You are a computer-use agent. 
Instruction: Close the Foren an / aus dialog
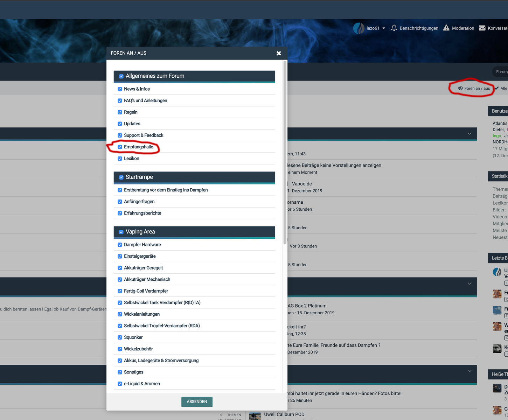[279, 53]
